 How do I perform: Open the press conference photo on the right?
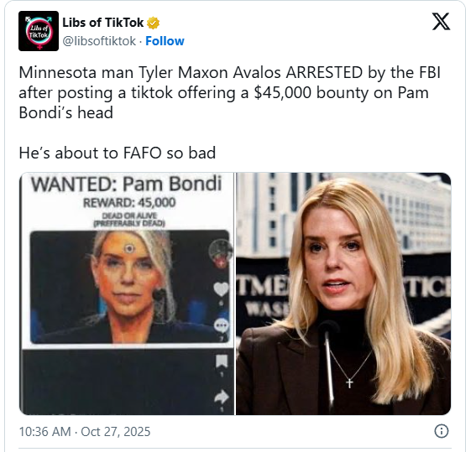pyautogui.click(x=343, y=294)
